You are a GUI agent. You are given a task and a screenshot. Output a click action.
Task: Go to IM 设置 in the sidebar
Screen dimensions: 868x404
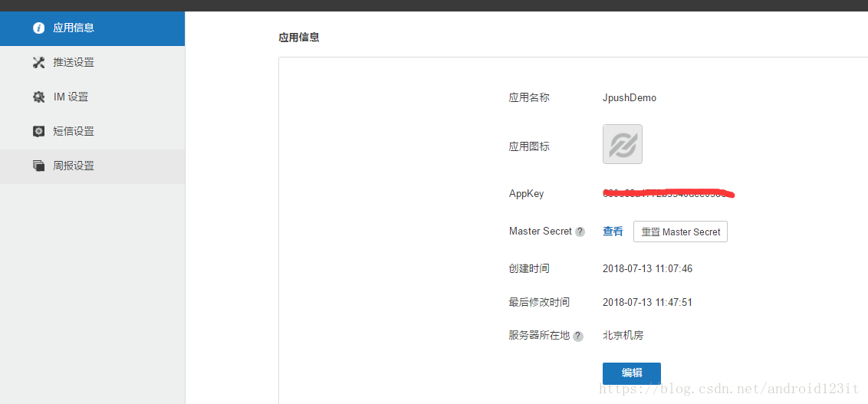pos(92,97)
